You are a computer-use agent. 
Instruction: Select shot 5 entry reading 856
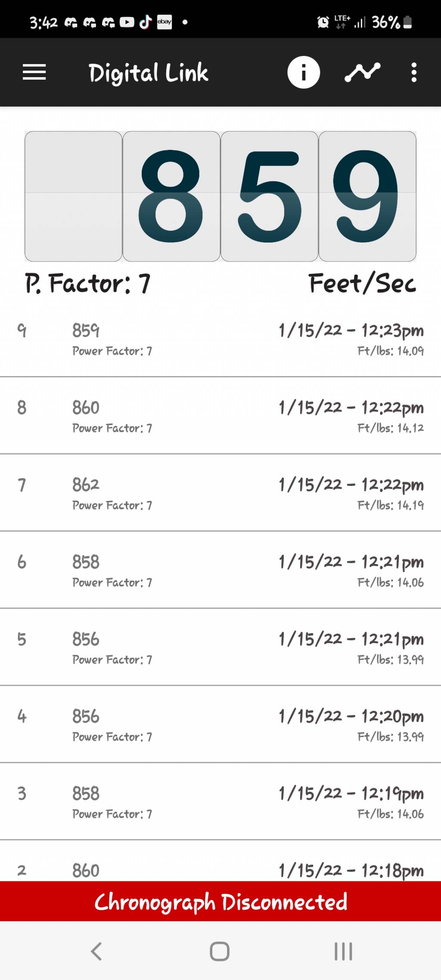tap(220, 647)
